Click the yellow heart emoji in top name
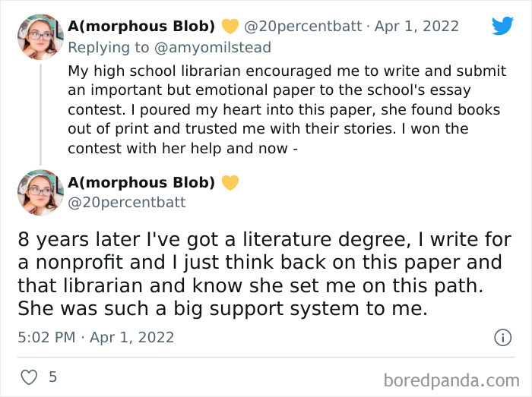The image size is (532, 397). tap(230, 27)
